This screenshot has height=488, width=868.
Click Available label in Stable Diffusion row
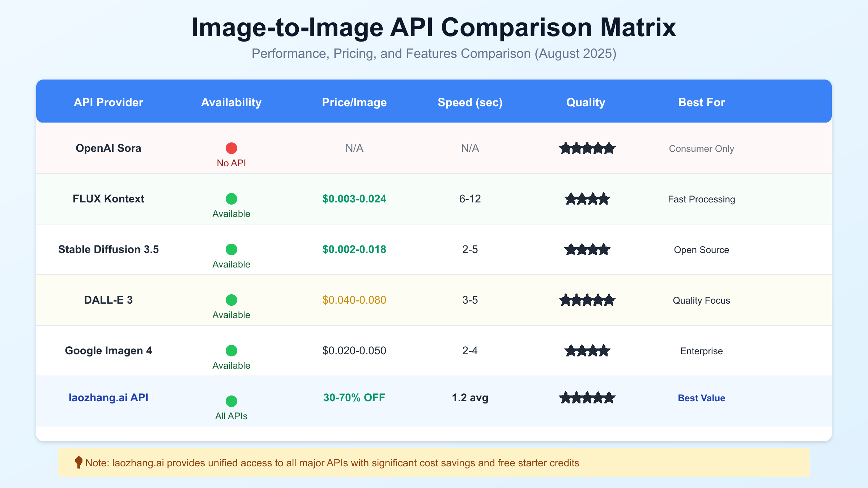[x=231, y=264]
